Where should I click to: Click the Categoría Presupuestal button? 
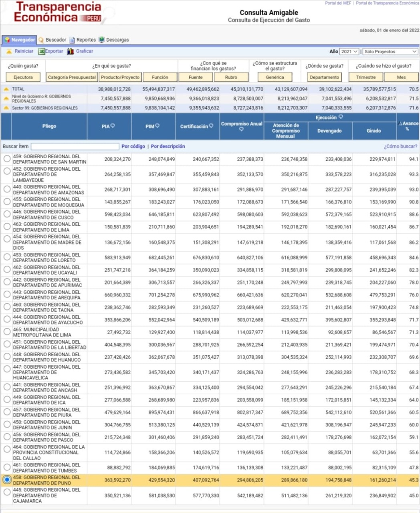72,77
